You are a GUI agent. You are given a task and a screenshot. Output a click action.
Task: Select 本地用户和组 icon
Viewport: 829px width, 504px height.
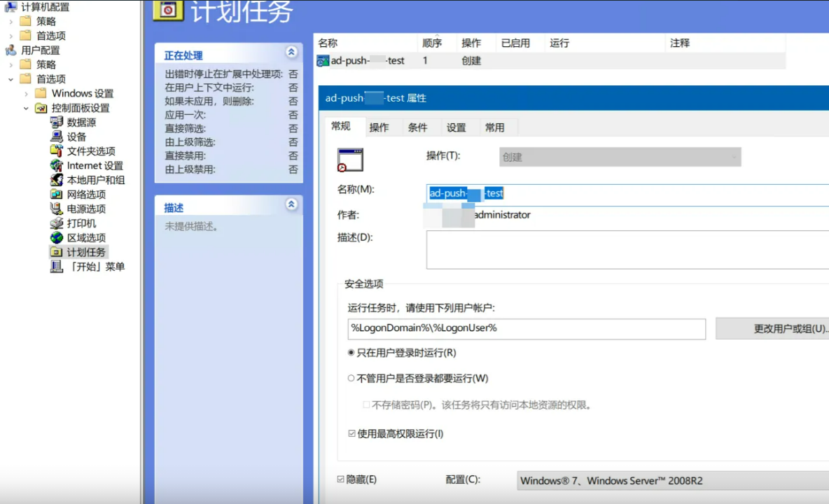[x=56, y=180]
